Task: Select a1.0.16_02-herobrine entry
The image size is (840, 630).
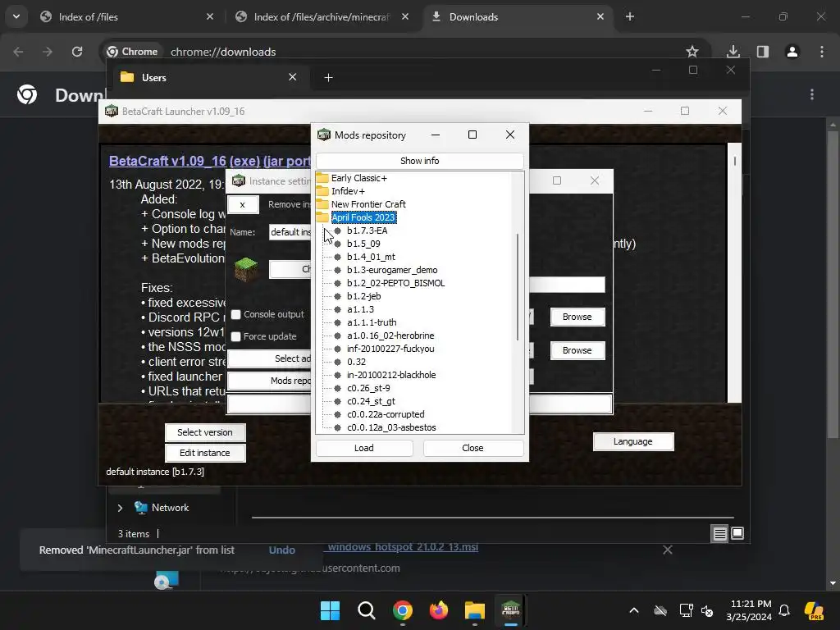Action: [x=390, y=336]
